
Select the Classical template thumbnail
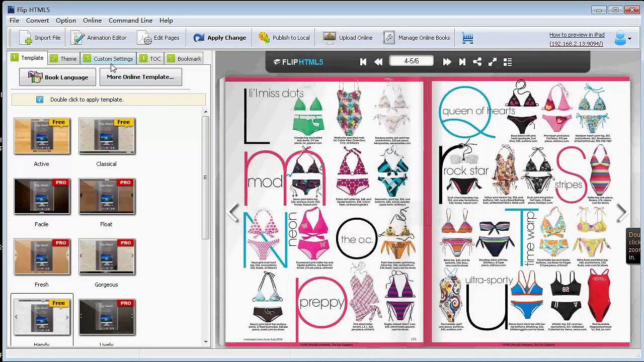107,136
